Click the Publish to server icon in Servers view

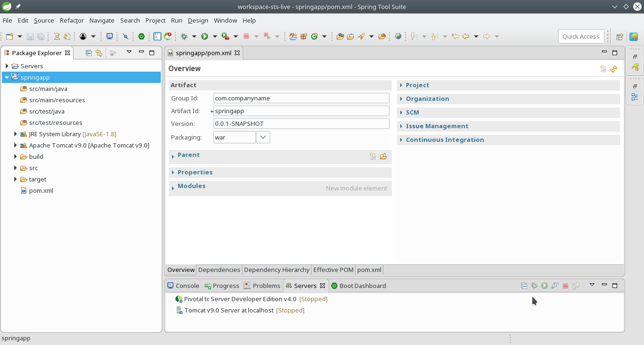point(576,286)
